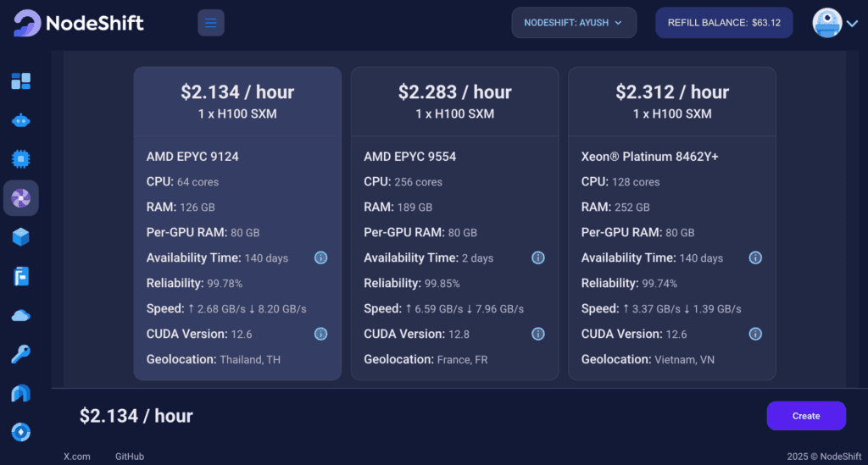Show CUDA Version info for Xeon Platinum card

tap(755, 334)
